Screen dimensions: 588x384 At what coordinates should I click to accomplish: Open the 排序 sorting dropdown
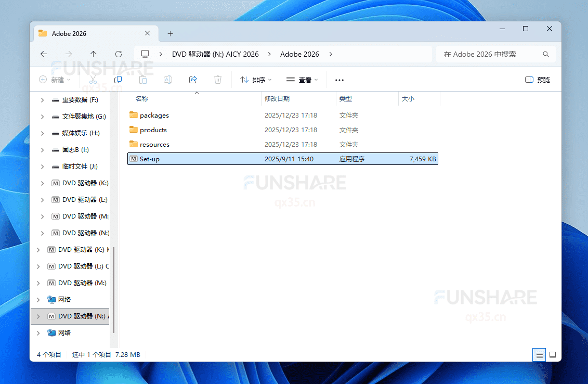(x=255, y=79)
